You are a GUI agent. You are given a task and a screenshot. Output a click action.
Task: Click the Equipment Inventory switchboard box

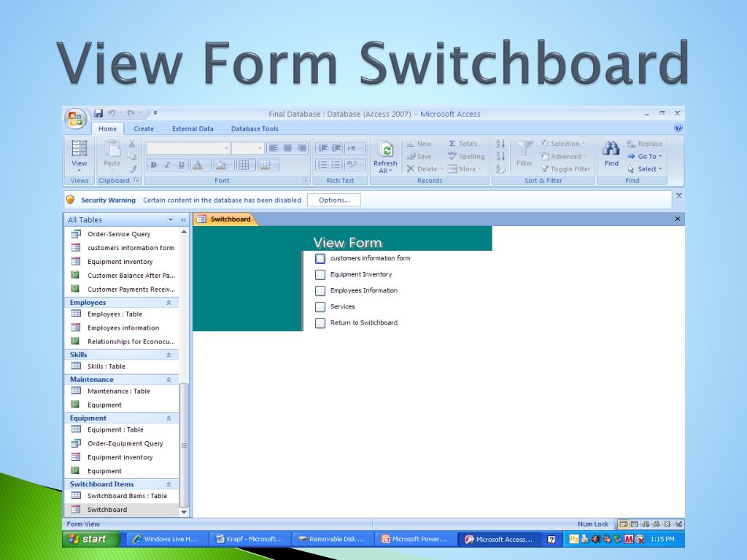(x=320, y=275)
